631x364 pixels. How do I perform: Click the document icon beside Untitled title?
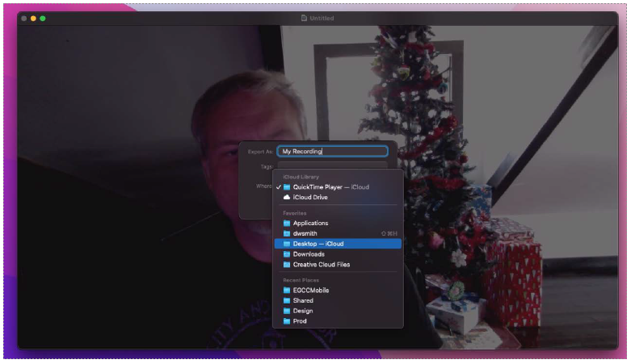point(304,18)
